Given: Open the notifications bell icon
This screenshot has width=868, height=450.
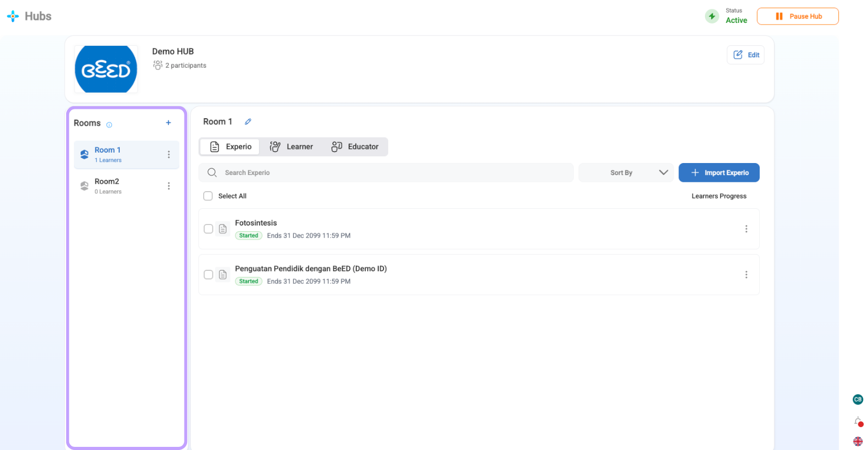Looking at the screenshot, I should (858, 421).
